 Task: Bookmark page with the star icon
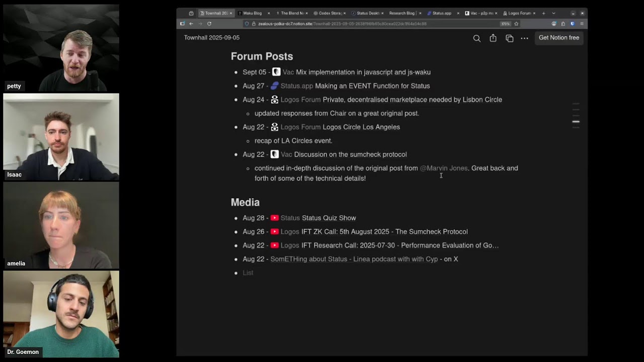(x=516, y=24)
